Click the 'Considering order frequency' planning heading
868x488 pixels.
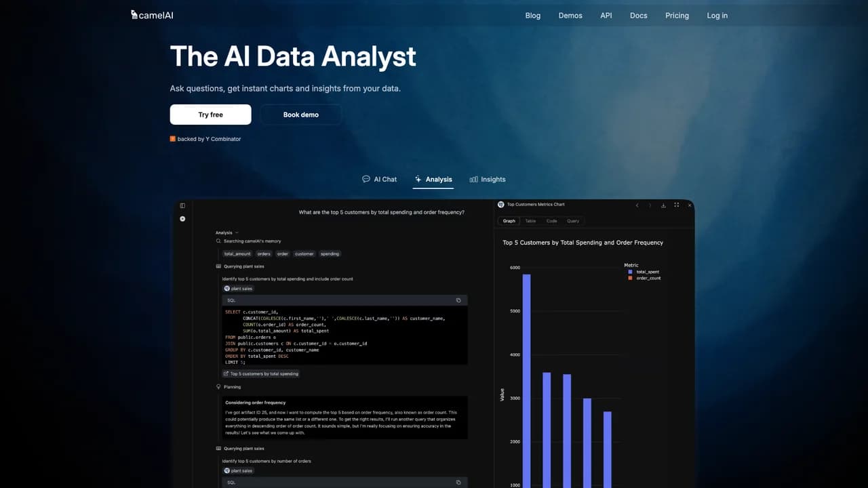256,403
